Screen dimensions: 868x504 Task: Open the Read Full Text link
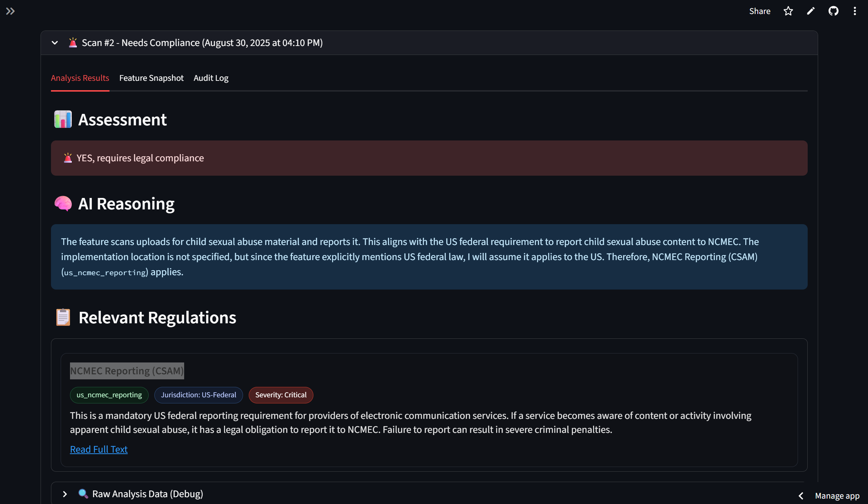pos(99,449)
